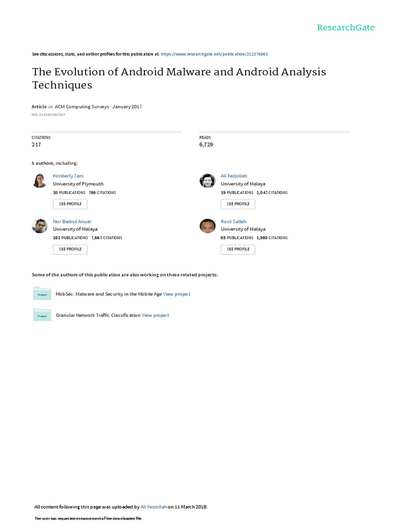This screenshot has height=532, width=399.
Task: Open Rosli Salleh's author name link
Action: click(x=234, y=221)
